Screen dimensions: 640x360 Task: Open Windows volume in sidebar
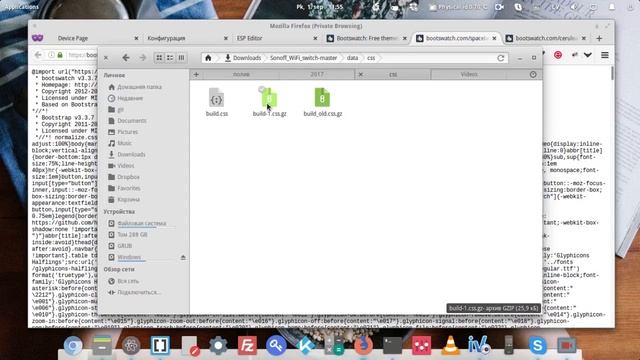click(125, 257)
